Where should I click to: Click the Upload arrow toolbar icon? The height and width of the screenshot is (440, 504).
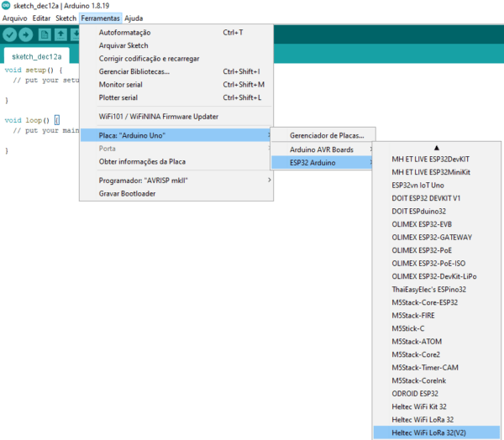tap(26, 34)
